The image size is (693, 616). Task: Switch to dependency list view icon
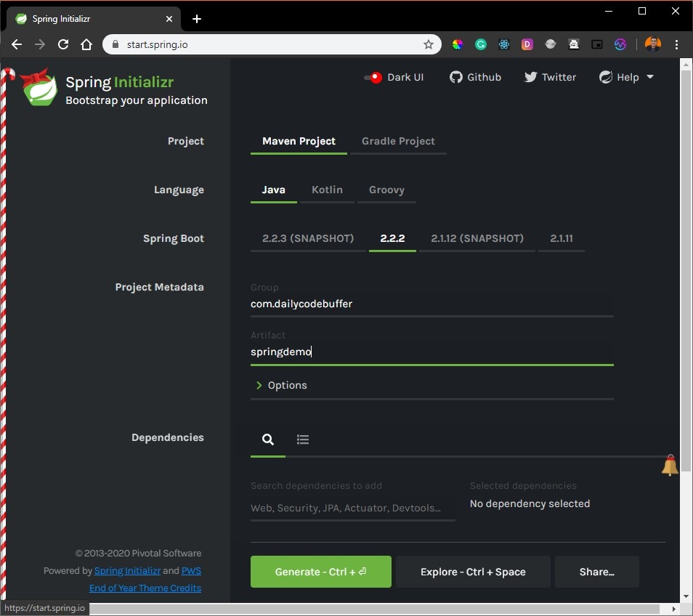303,439
